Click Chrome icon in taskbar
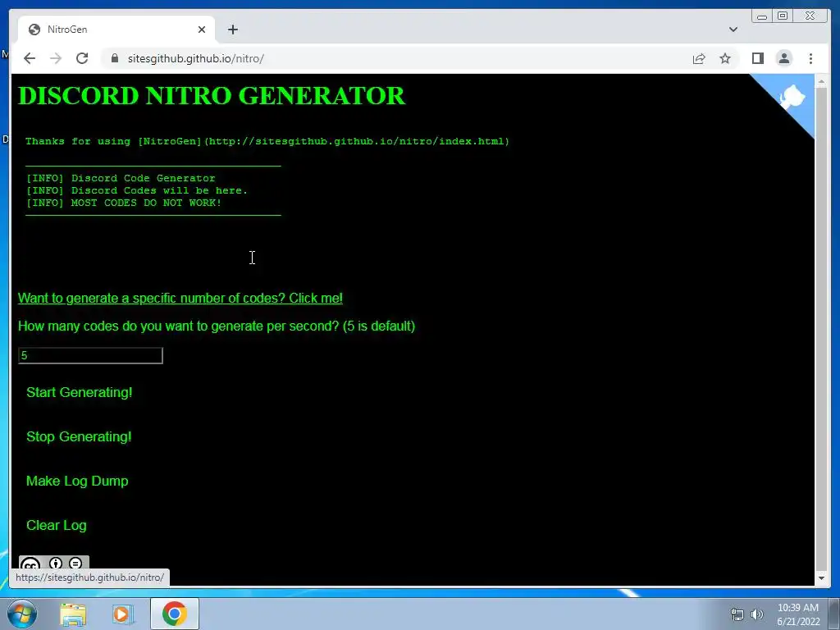 (174, 614)
